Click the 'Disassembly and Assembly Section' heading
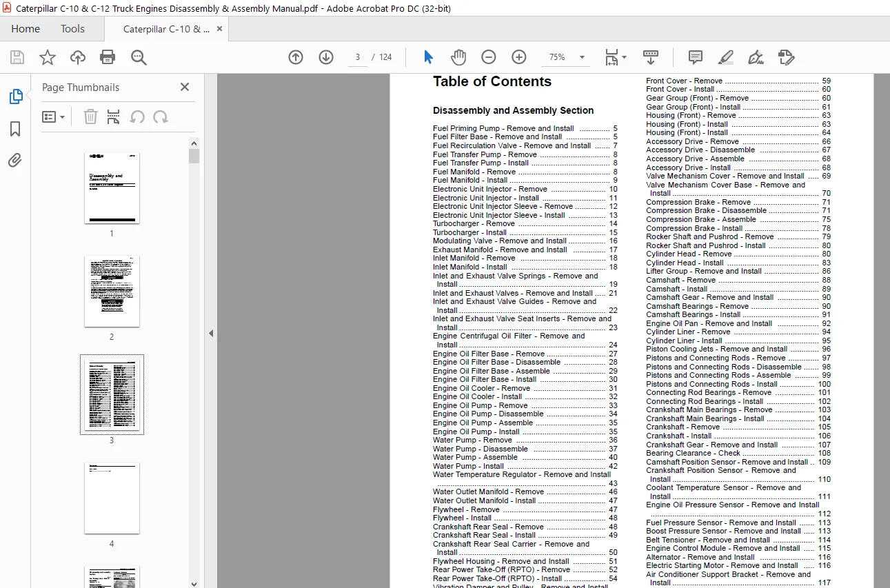The image size is (890, 588). (513, 110)
